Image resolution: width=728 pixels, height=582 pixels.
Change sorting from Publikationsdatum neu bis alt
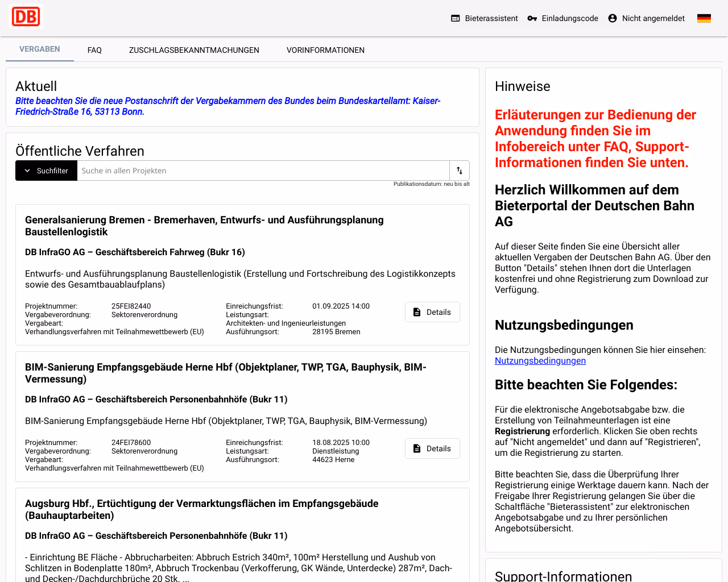(431, 184)
